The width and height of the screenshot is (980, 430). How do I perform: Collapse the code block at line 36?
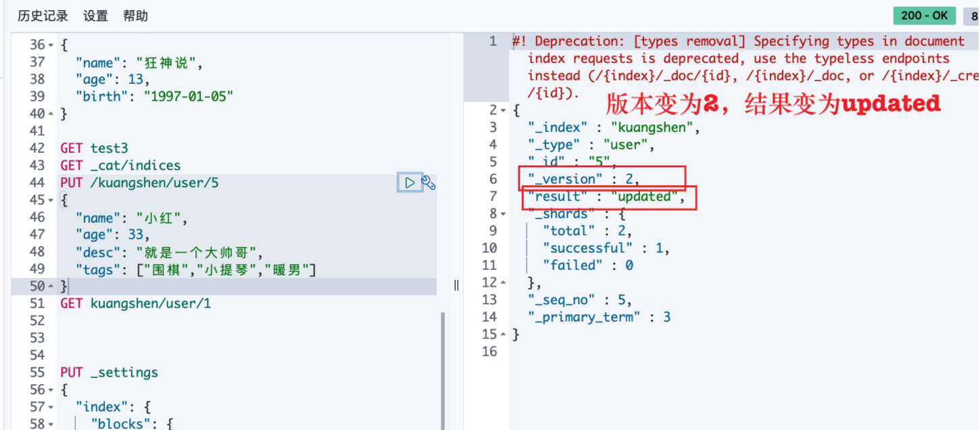pos(52,45)
